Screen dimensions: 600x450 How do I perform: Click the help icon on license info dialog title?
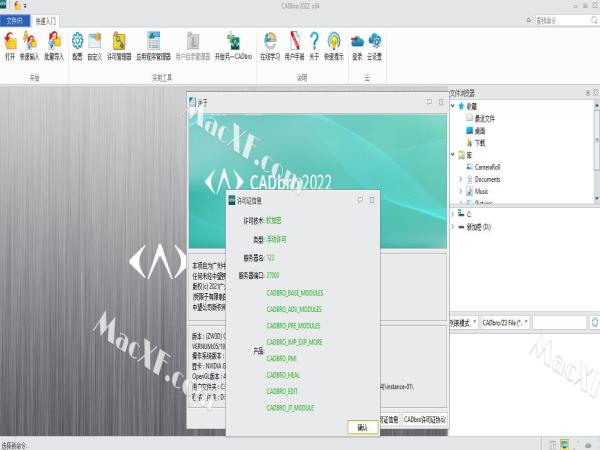pyautogui.click(x=360, y=200)
